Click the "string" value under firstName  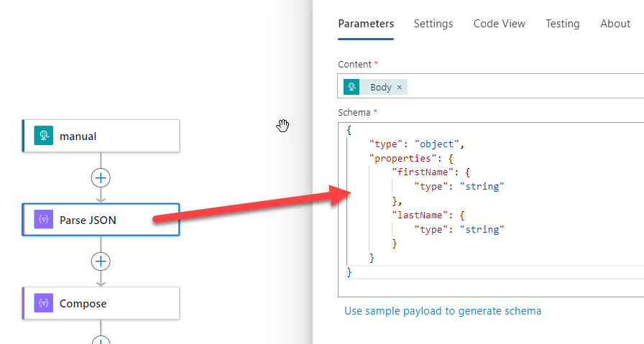(482, 187)
